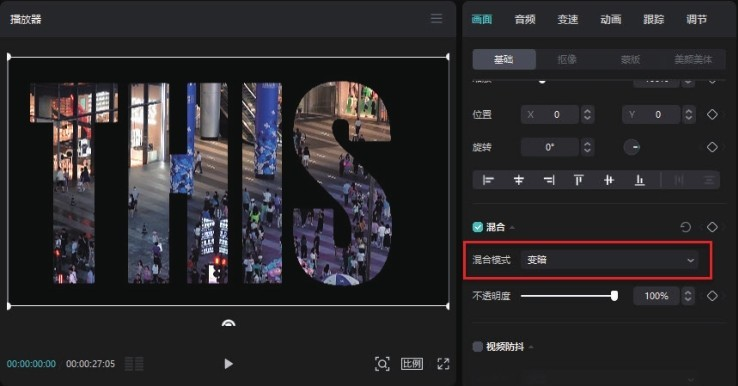Image resolution: width=738 pixels, height=386 pixels.
Task: Uncheck the 混合 checkbox
Action: tap(478, 227)
